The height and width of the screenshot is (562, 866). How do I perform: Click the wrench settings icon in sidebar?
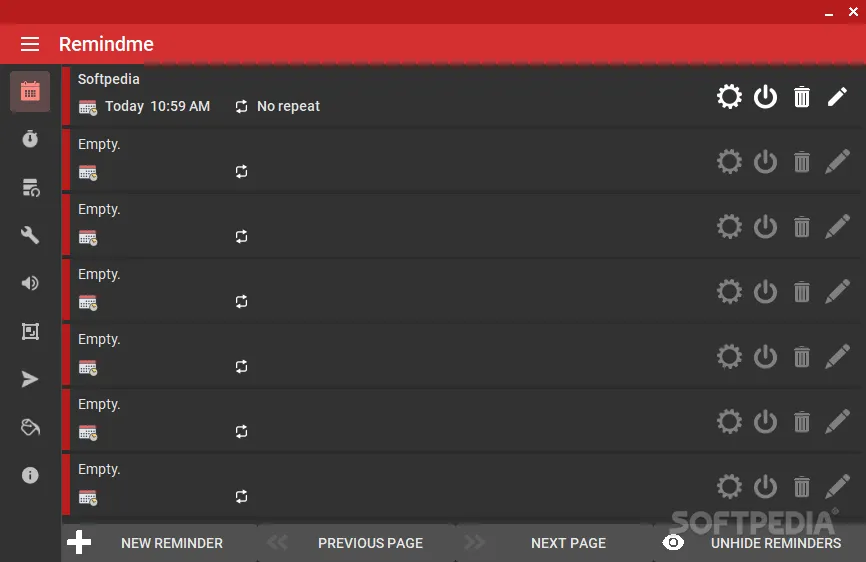pos(30,235)
